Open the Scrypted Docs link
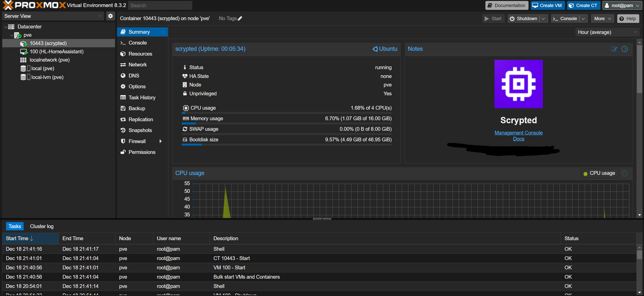This screenshot has height=296, width=644. pos(518,138)
